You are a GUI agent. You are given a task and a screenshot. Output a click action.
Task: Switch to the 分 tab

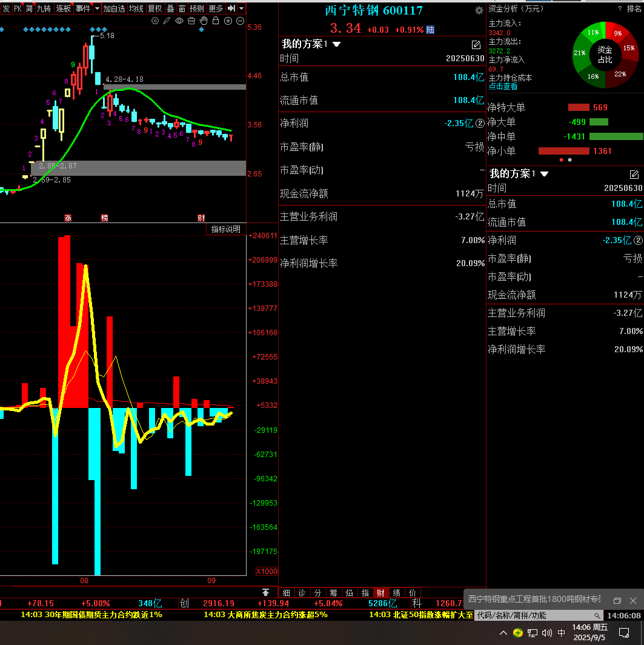click(317, 593)
